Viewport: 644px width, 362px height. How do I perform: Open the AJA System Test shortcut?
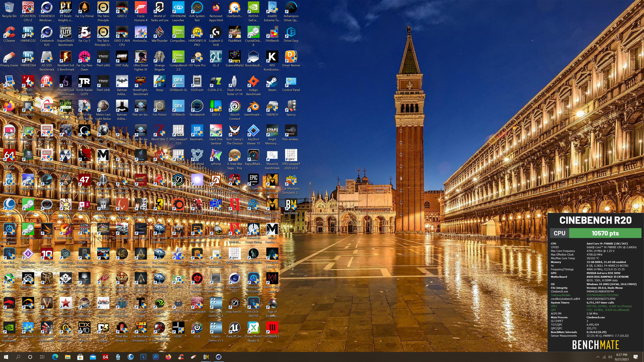pos(197,12)
